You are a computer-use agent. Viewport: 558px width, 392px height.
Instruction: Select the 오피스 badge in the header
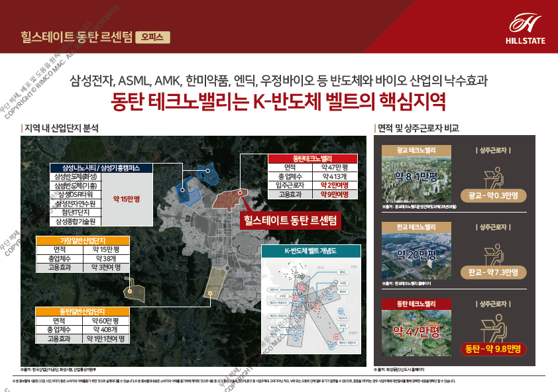[x=152, y=37]
